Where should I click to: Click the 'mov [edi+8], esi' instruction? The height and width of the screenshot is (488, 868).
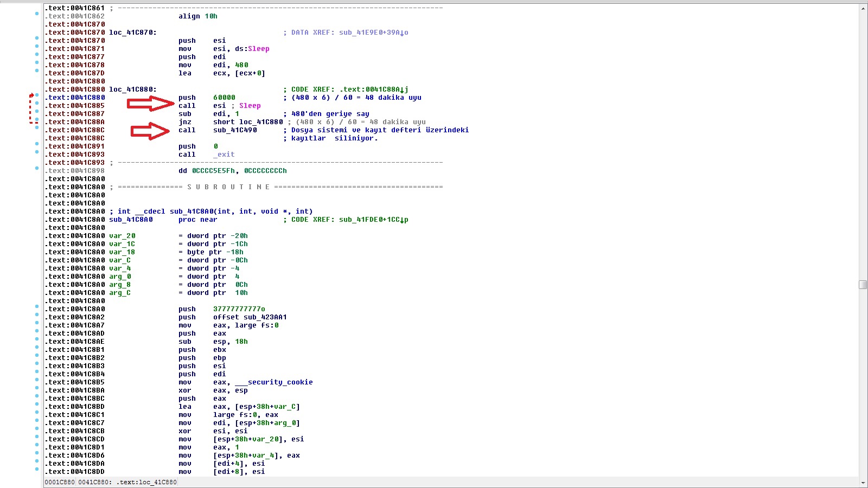(x=222, y=472)
